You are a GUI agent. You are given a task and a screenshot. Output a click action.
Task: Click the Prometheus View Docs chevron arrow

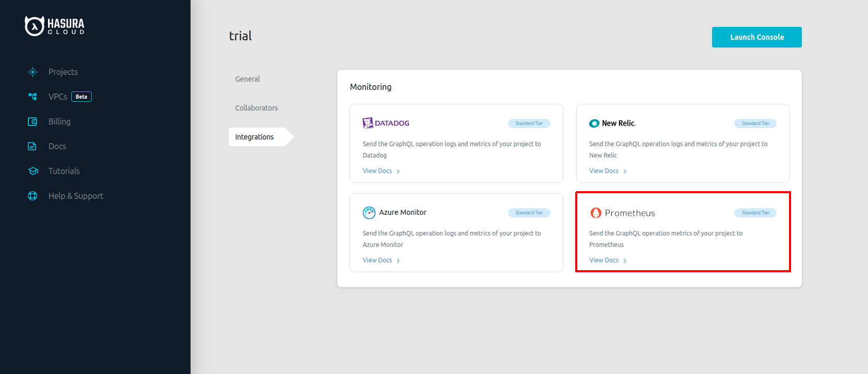(625, 261)
